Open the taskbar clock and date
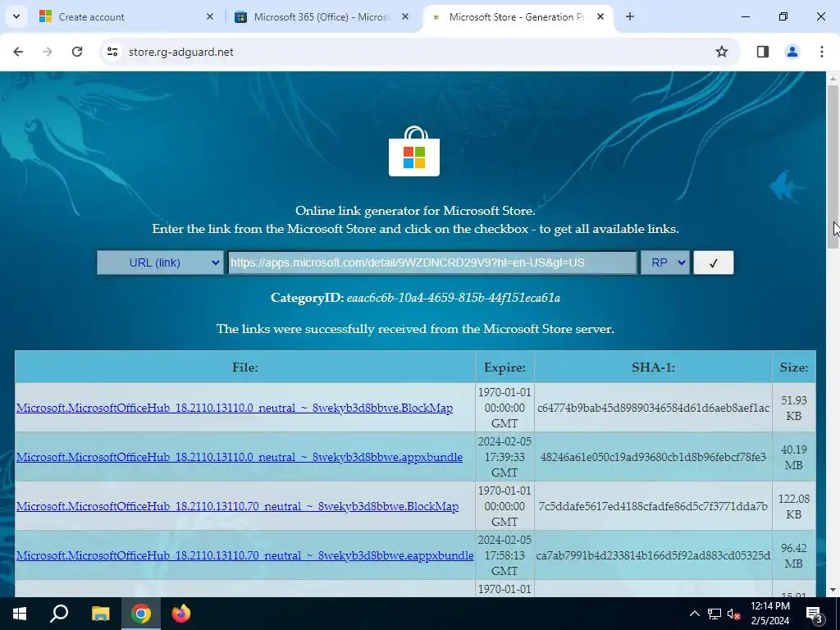The image size is (840, 630). coord(769,614)
